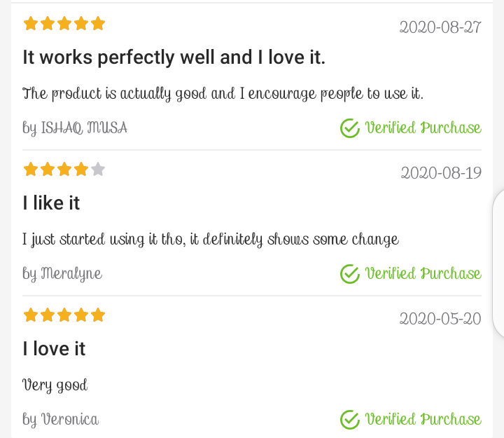Click verified checkmark icon on ISHAQ MUSA's review
504x438 pixels.
click(349, 128)
